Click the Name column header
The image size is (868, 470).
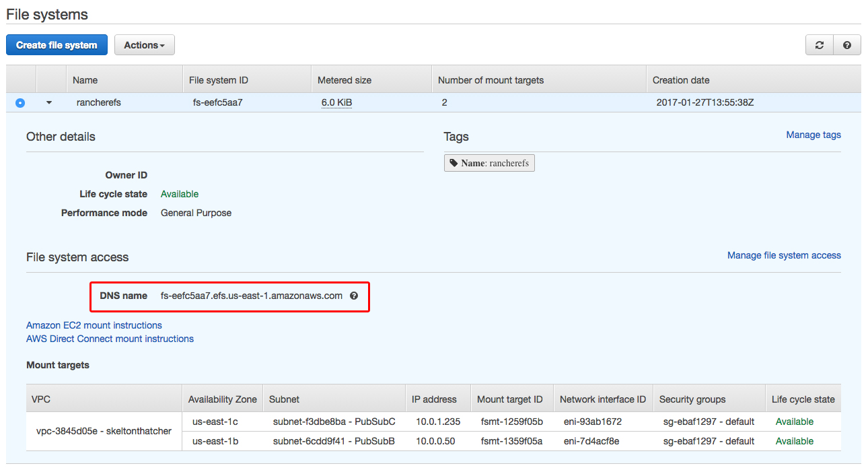coord(85,80)
